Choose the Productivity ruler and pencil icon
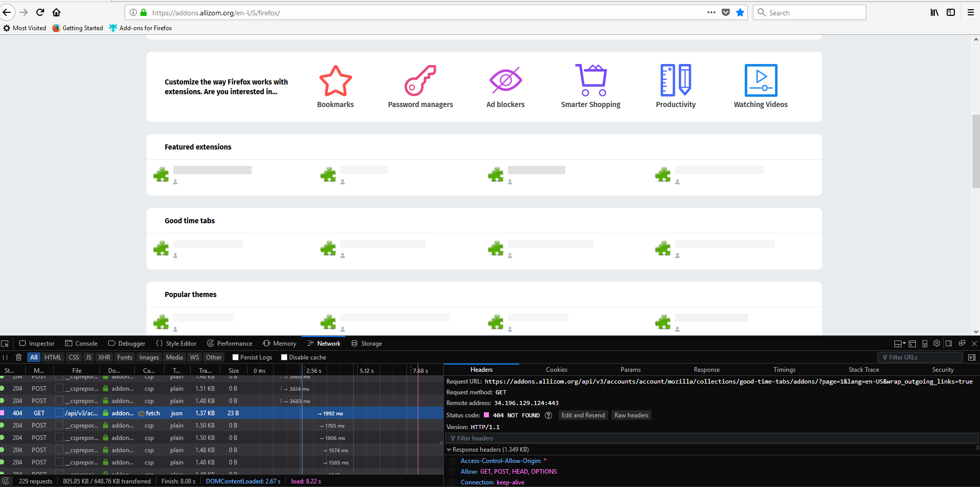 coord(676,80)
